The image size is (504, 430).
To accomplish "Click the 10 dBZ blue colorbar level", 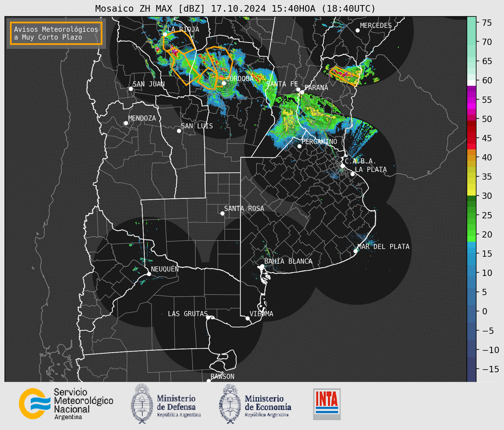I will pos(471,273).
